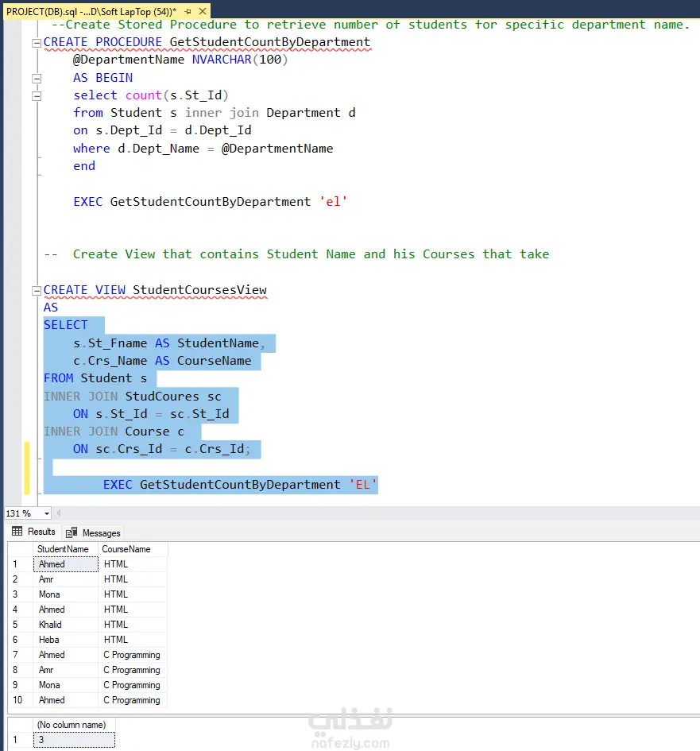
Task: Click GetStudentCountByDepartment in CREATE PROCEDURE line
Action: click(x=270, y=42)
